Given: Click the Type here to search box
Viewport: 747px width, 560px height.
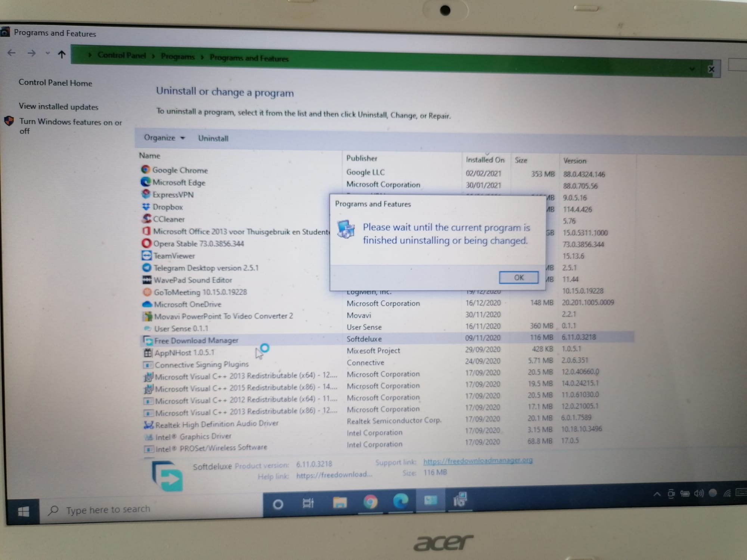Looking at the screenshot, I should (108, 510).
